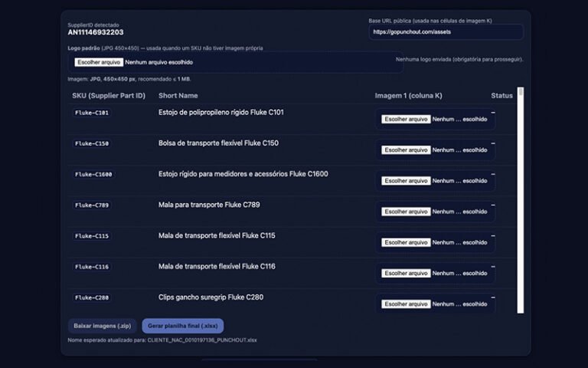588x368 pixels.
Task: Click the SKU (Supplier Part ID) column header
Action: (108, 96)
